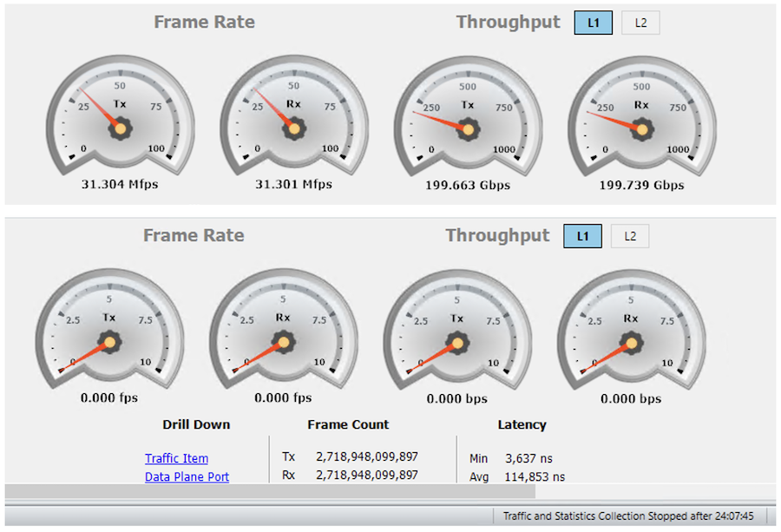Switch bottom Throughput view to L2
781x532 pixels.
click(629, 235)
